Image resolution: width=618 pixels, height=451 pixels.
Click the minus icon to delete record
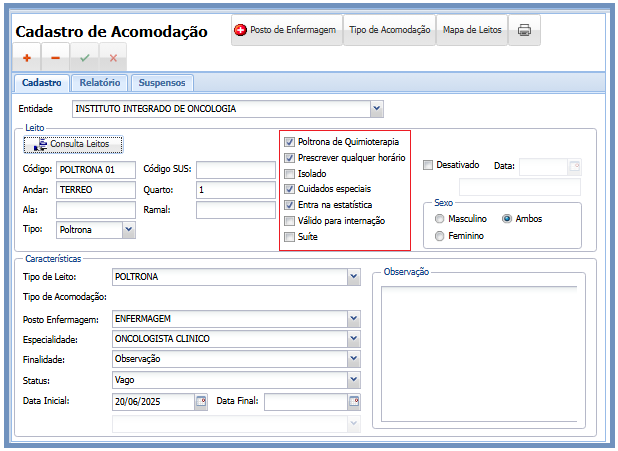pos(55,59)
